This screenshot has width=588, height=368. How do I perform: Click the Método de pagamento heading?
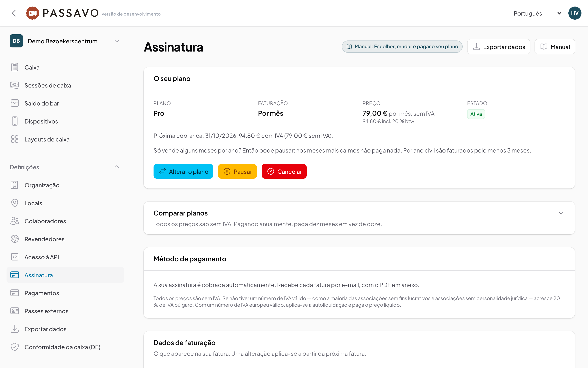pos(190,259)
